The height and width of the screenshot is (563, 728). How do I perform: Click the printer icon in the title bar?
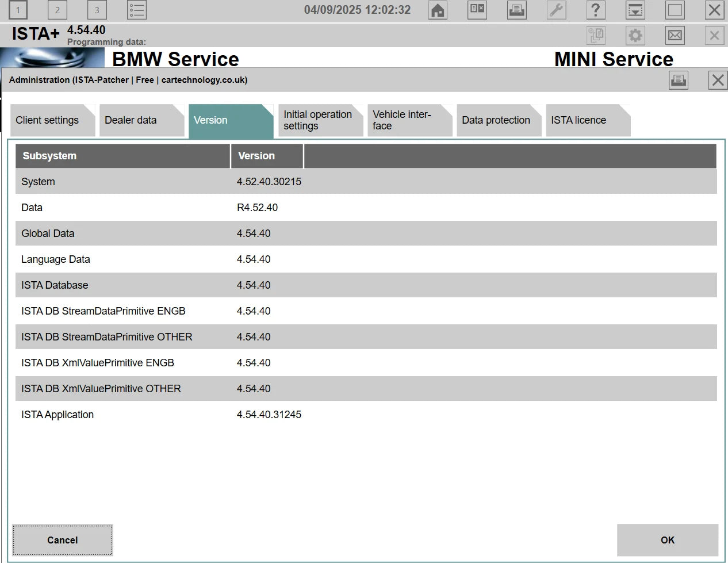coord(516,10)
